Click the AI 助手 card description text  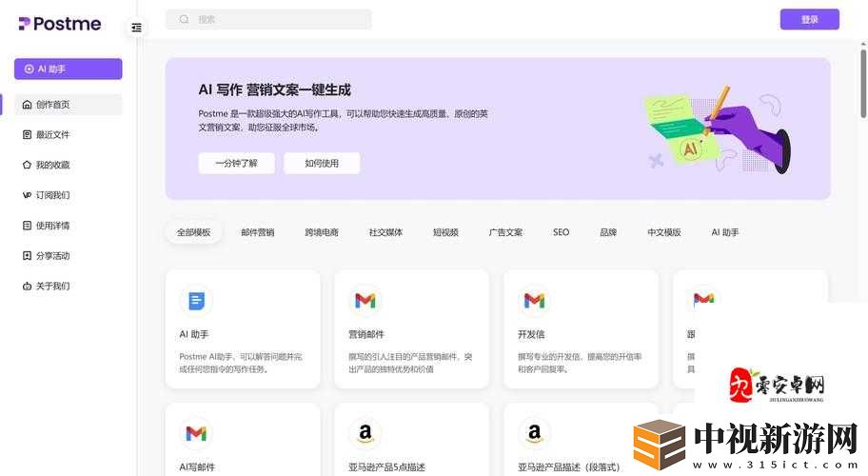click(241, 363)
